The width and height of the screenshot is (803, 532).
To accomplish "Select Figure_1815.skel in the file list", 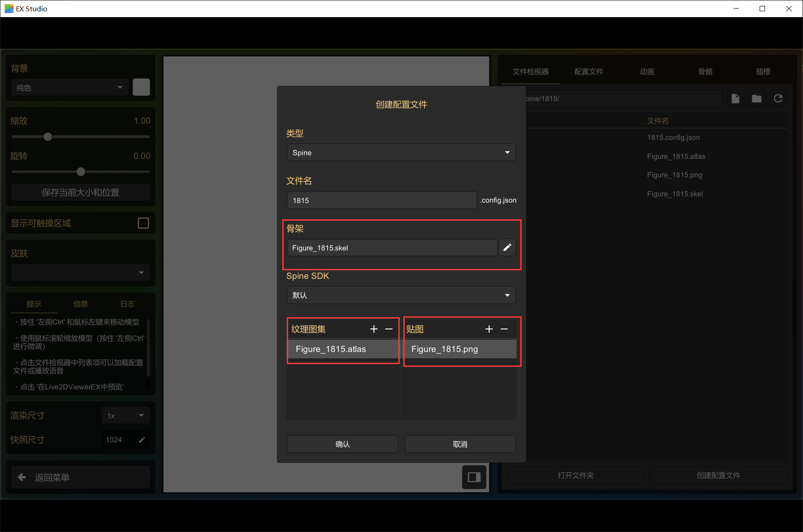I will tap(675, 194).
